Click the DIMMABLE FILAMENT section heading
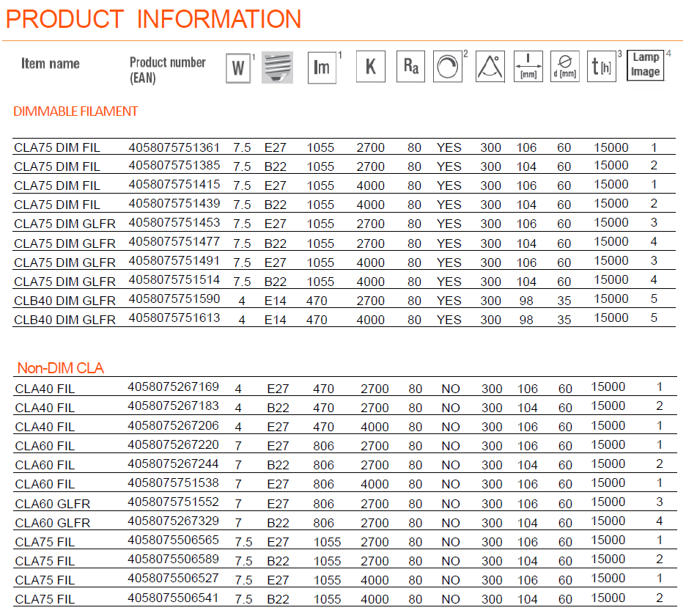Viewport: 697px width, 616px height. click(x=75, y=111)
